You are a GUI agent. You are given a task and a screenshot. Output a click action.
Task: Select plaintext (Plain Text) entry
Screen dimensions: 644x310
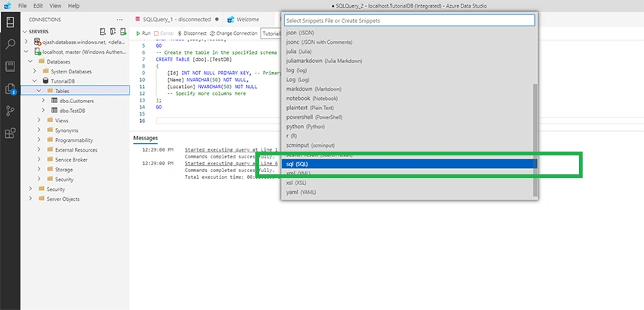click(x=407, y=108)
